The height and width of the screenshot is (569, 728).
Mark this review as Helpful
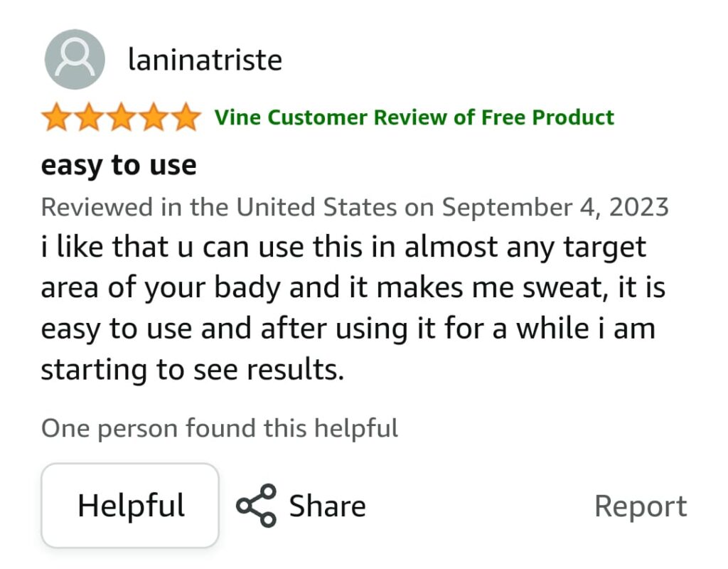(x=130, y=506)
